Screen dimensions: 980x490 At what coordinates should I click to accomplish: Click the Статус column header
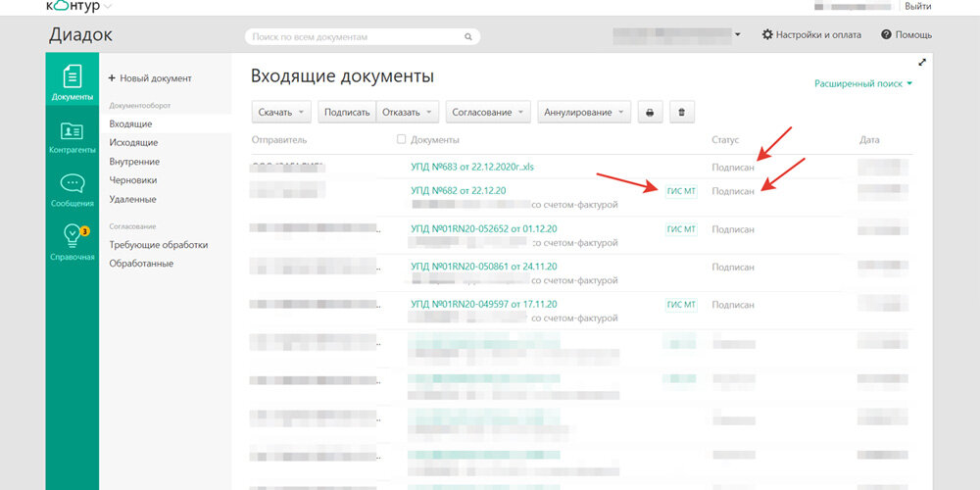[725, 140]
